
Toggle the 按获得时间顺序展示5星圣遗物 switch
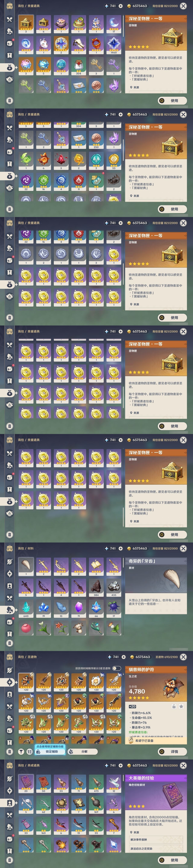coord(116,668)
